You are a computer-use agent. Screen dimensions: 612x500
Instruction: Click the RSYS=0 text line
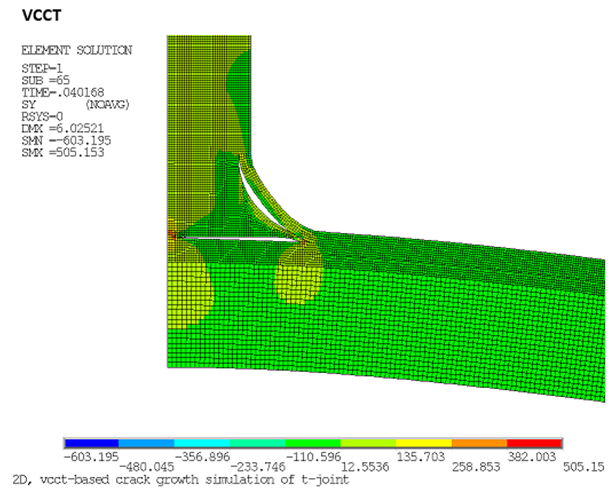42,117
